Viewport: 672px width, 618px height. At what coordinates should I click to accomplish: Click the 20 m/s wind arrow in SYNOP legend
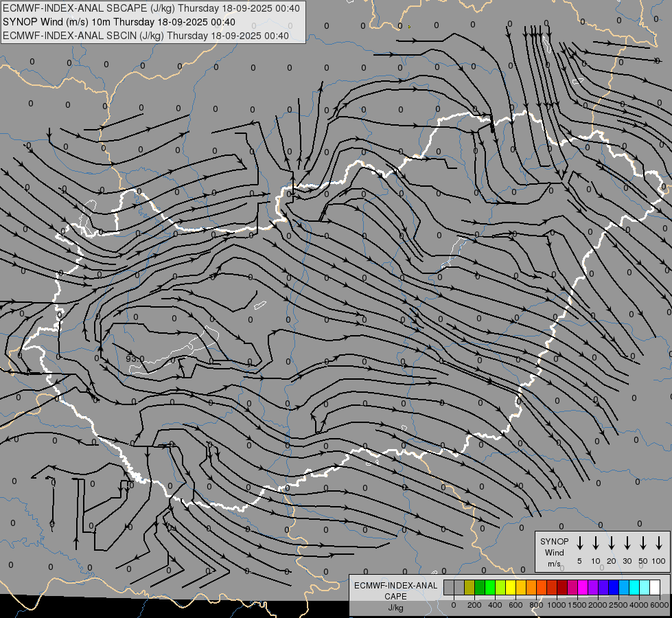(612, 543)
